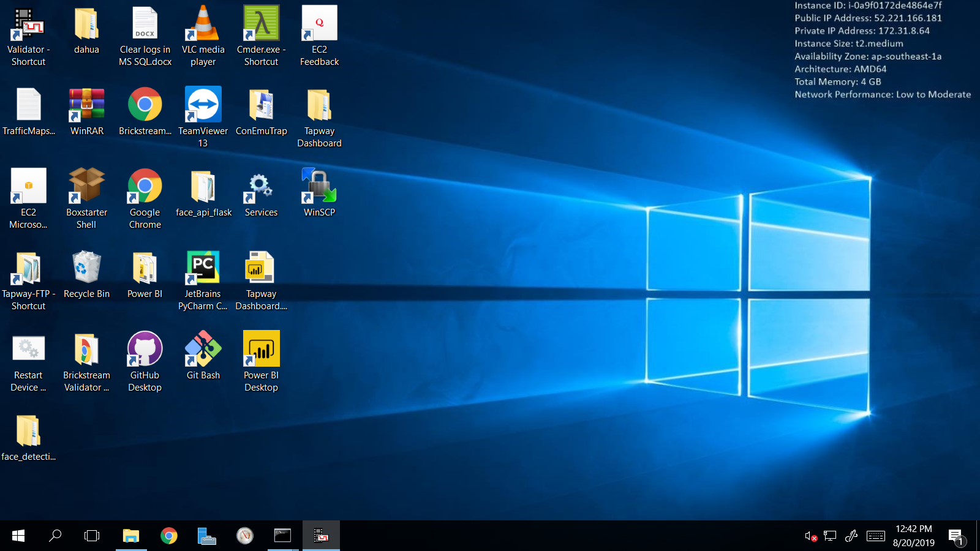Open the clock showing 12:42 PM
Viewport: 980px width, 551px height.
tap(914, 536)
